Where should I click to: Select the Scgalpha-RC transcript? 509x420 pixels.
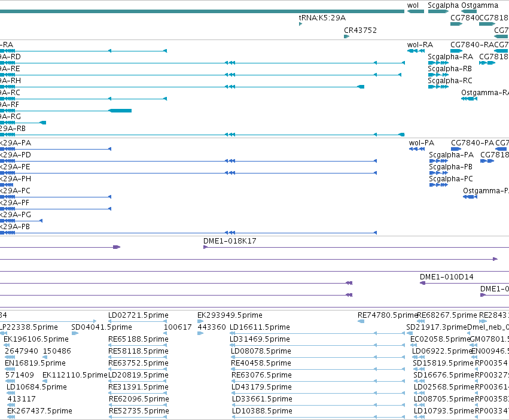[x=438, y=87]
